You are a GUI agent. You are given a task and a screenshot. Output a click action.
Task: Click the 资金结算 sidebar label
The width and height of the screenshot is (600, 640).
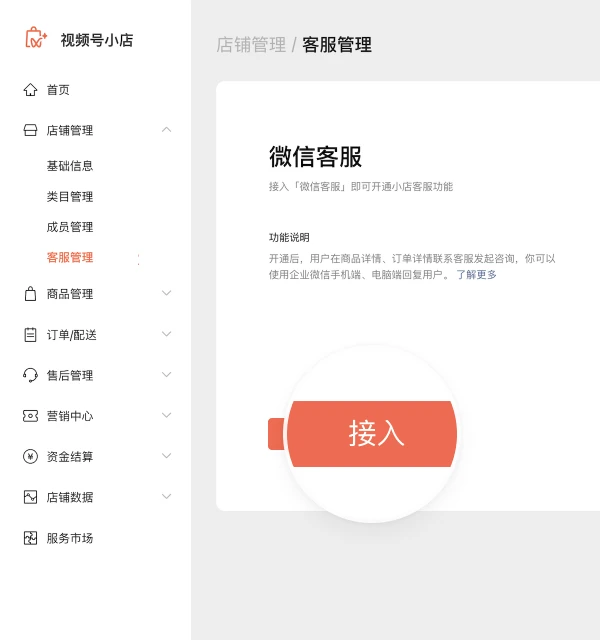pos(70,456)
